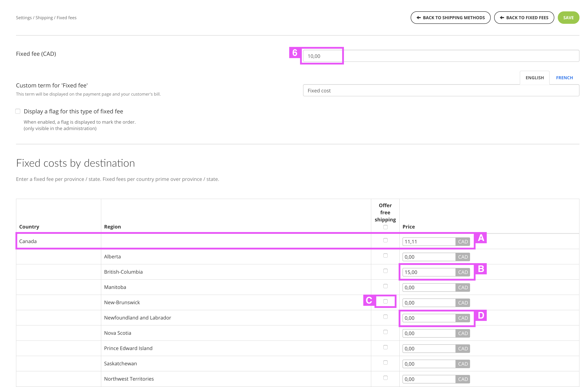Edit Canada price field 11,11
The image size is (588, 387).
[x=429, y=242]
